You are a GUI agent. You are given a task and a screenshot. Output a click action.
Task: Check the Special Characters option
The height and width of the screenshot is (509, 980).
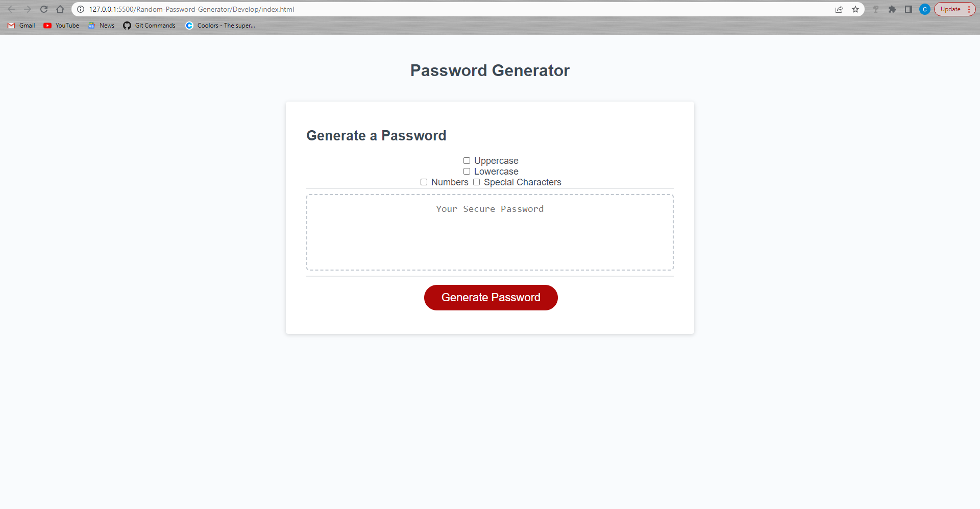pyautogui.click(x=476, y=182)
